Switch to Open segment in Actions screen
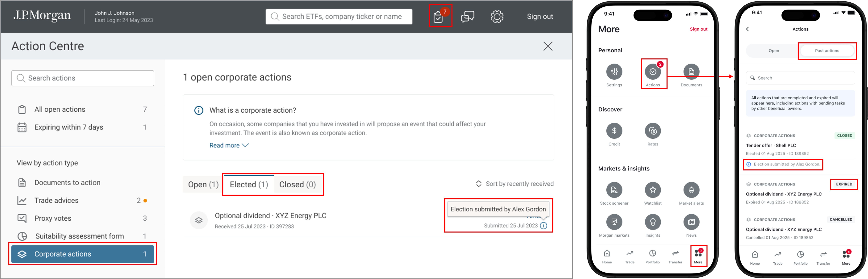 click(774, 51)
